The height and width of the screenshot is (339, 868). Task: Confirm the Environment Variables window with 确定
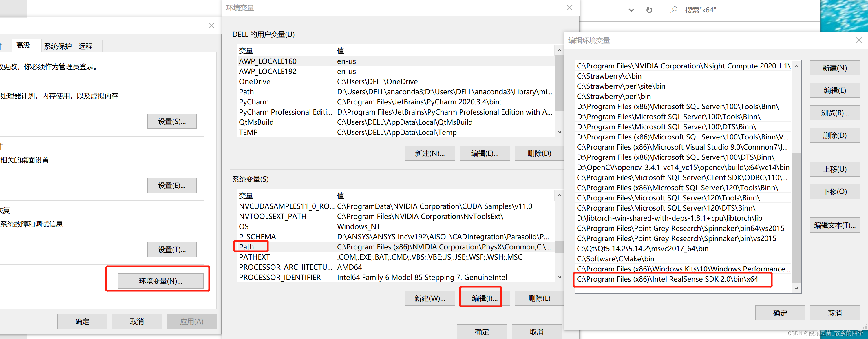click(x=482, y=332)
